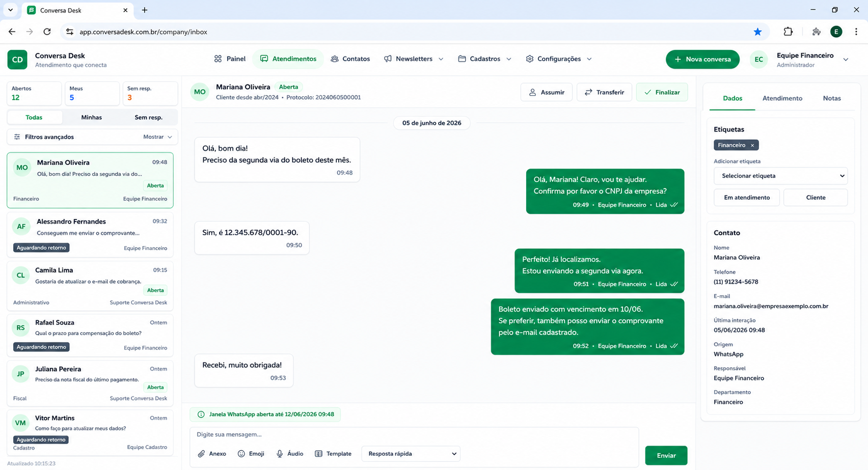This screenshot has width=868, height=470.
Task: Expand advanced filters with Mostrar
Action: 157,137
